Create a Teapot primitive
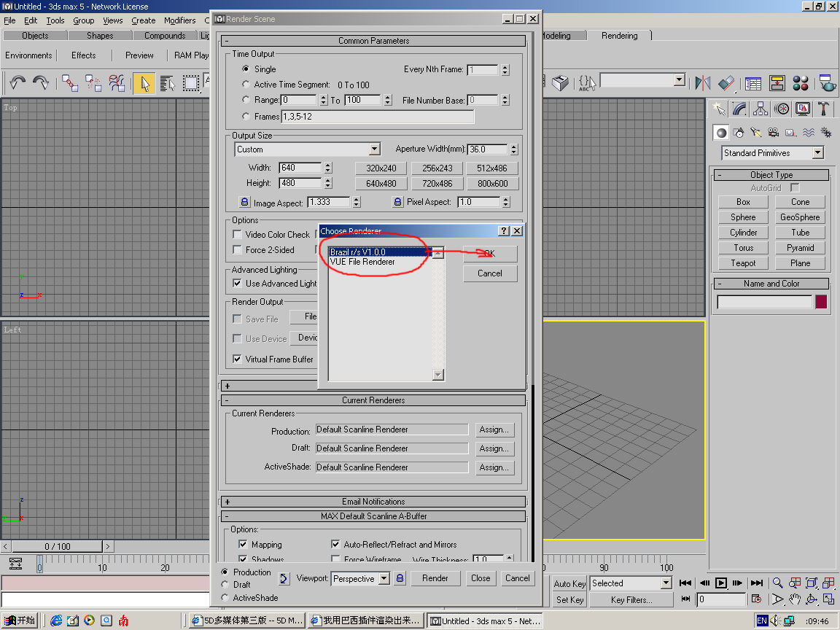The image size is (840, 630). click(x=743, y=263)
